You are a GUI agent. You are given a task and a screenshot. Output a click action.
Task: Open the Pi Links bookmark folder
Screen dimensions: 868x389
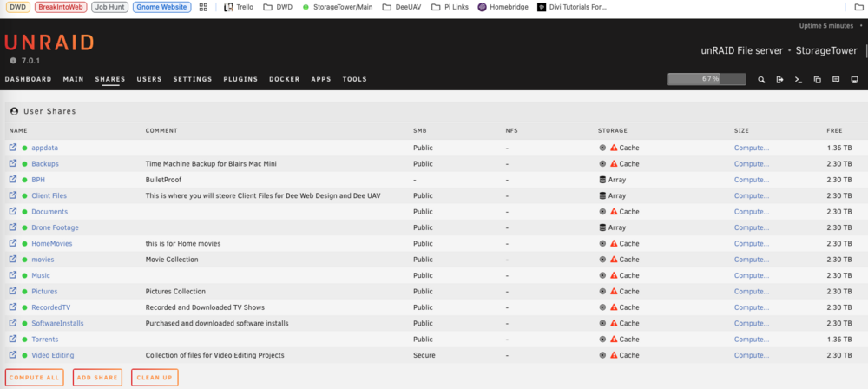coord(450,7)
